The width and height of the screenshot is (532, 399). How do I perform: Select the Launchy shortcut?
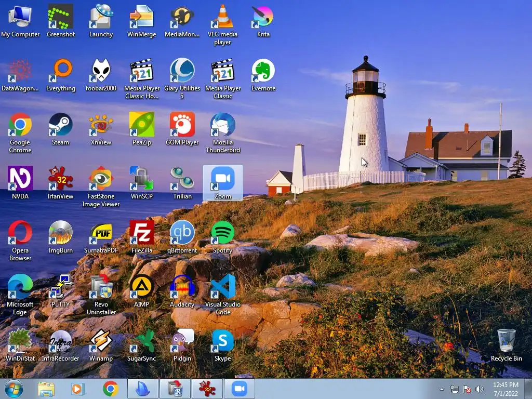click(x=101, y=21)
